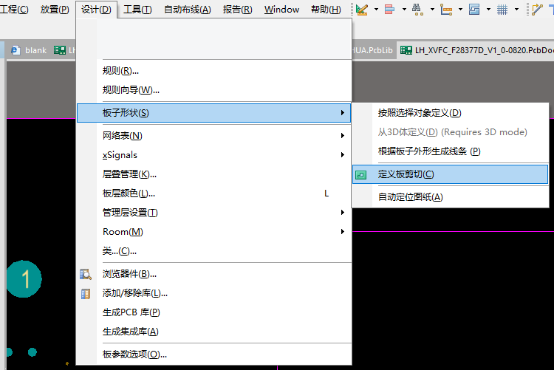
Task: Expand the 管理层设置(T) submenu
Action: pos(214,213)
